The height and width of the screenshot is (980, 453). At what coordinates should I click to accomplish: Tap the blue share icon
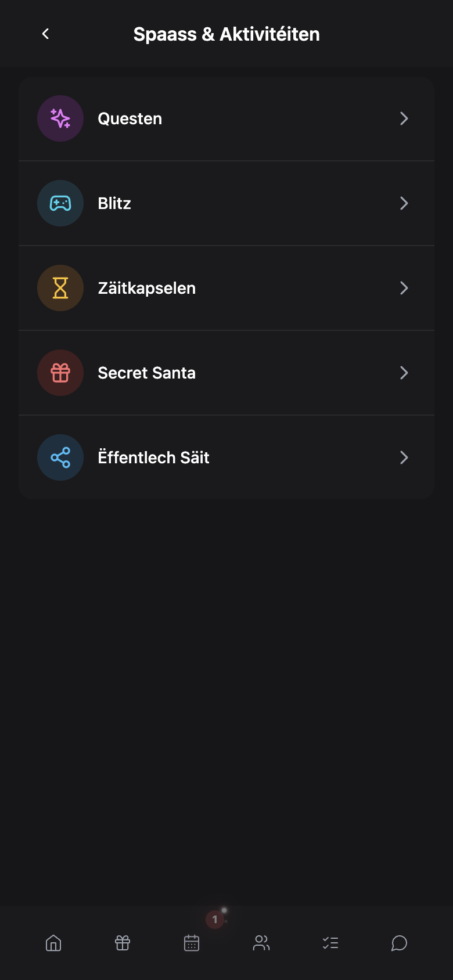[60, 457]
